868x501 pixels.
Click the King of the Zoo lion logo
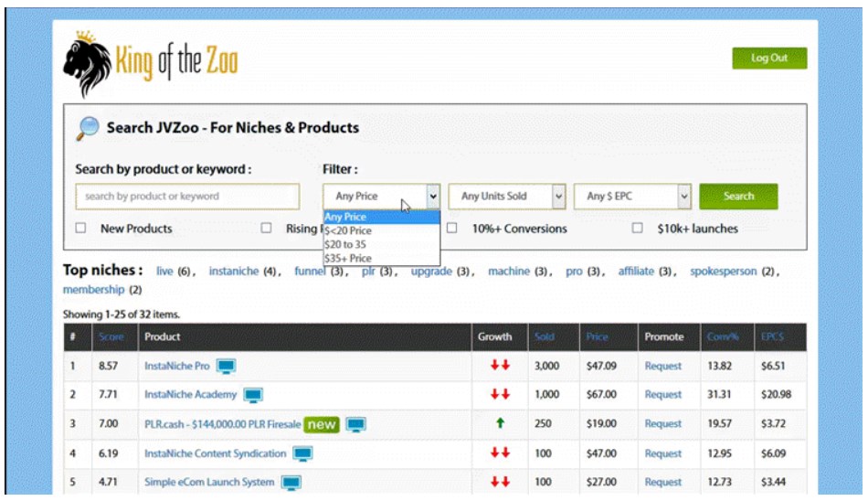(x=151, y=62)
